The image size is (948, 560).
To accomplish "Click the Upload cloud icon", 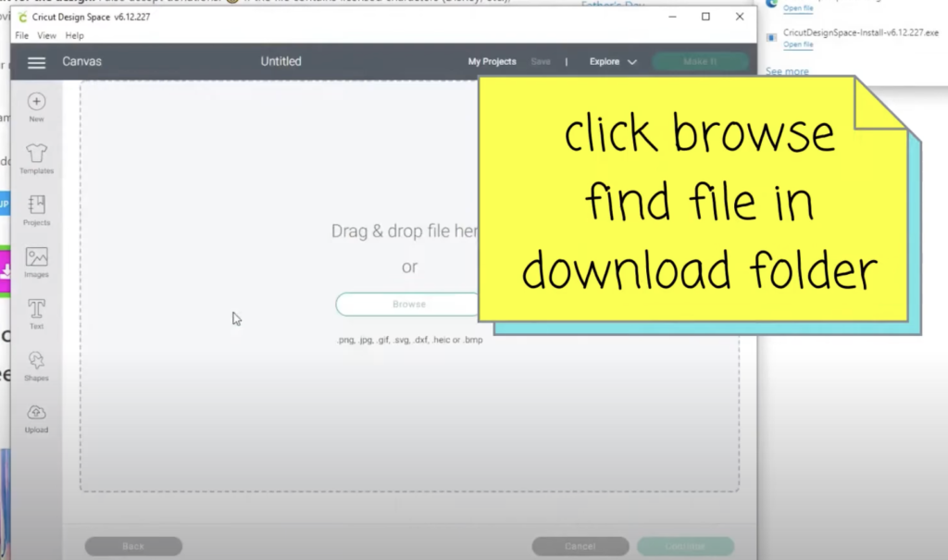I will [x=37, y=413].
